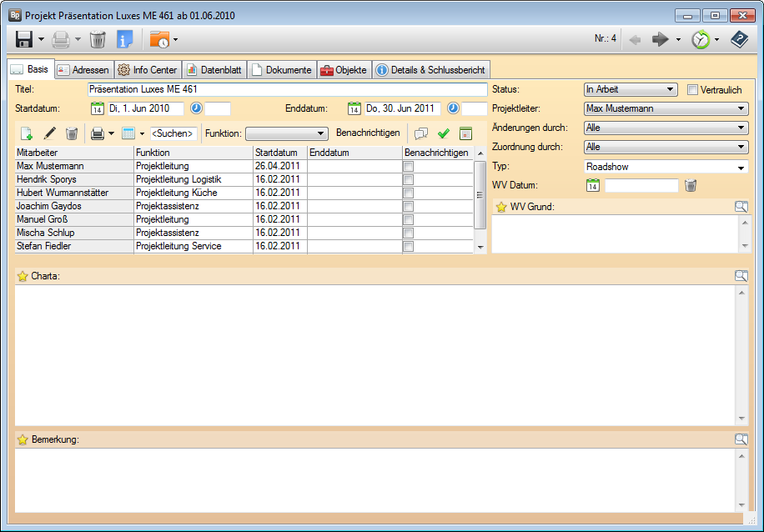
Task: Sort by Mitarbeiter column header
Action: (x=73, y=153)
